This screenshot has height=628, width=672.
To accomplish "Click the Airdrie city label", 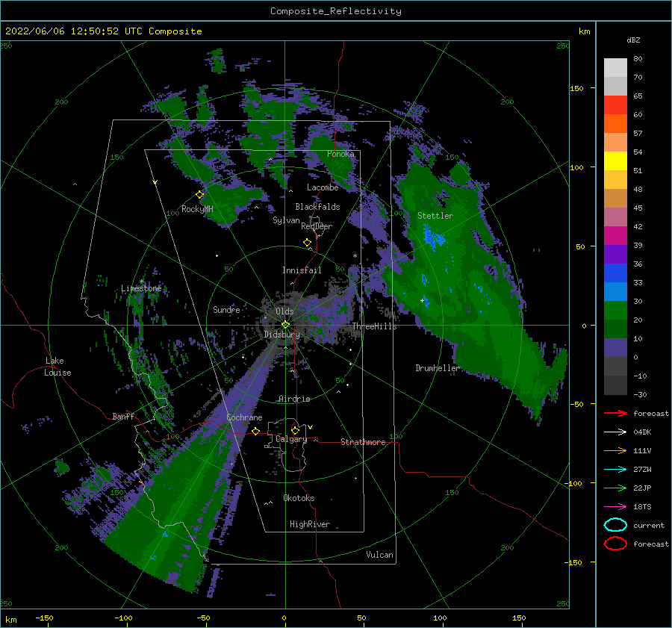I will pyautogui.click(x=294, y=399).
